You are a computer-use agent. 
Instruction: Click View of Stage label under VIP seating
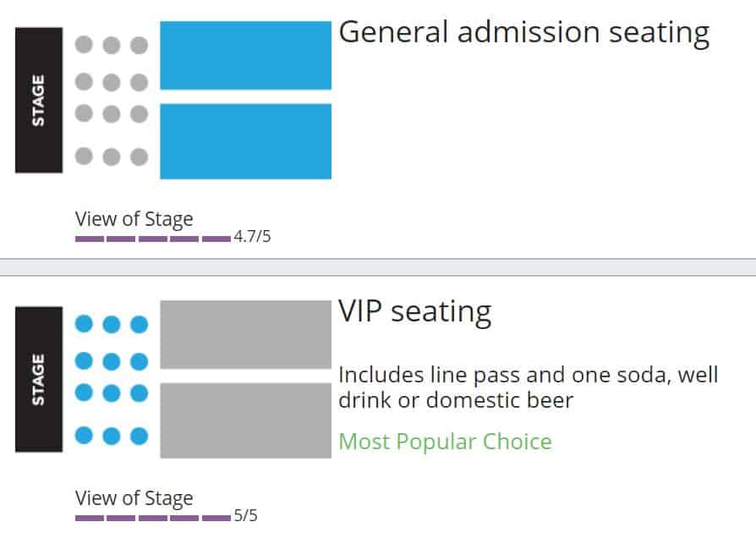point(134,498)
